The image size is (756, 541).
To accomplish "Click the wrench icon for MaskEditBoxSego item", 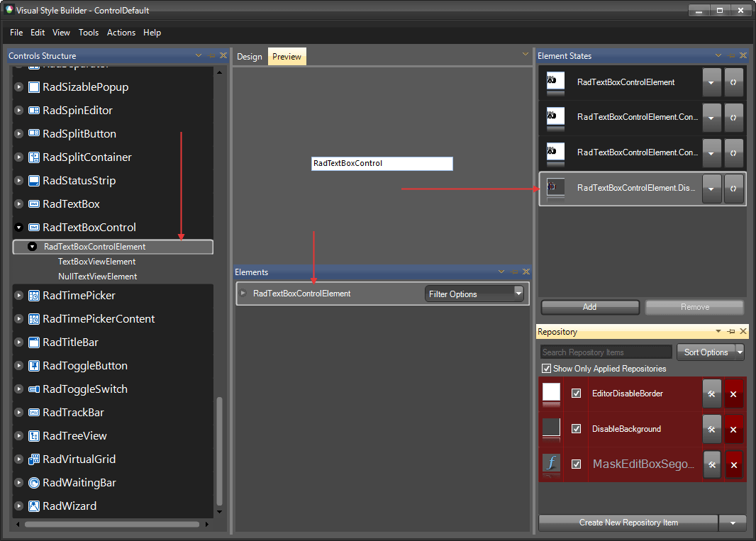I will [711, 464].
